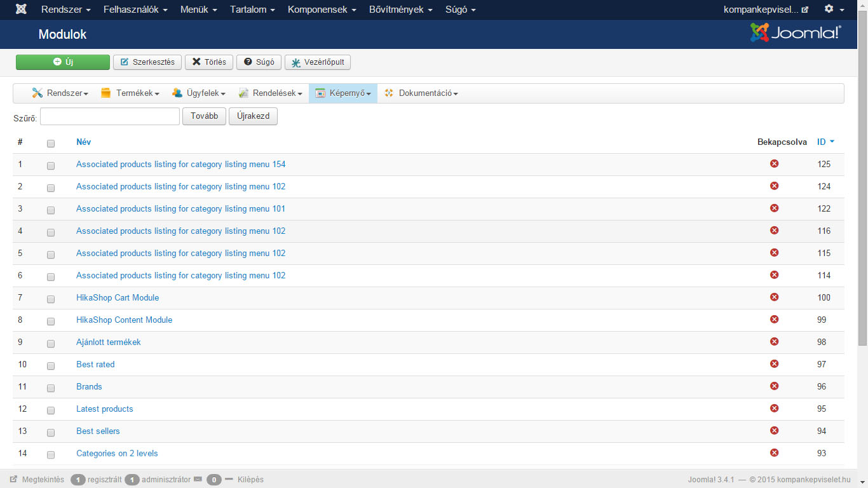
Task: Click the Súgó help toolbar button
Action: point(259,62)
